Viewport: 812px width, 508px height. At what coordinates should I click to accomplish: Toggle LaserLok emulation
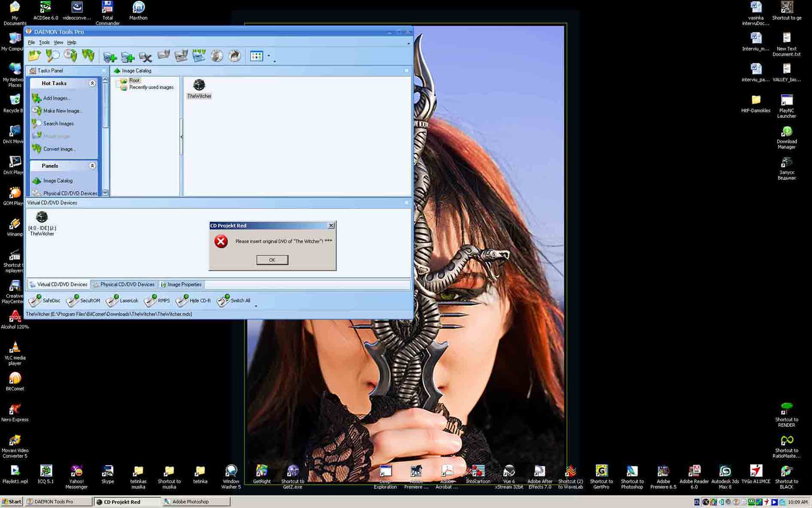pos(122,301)
